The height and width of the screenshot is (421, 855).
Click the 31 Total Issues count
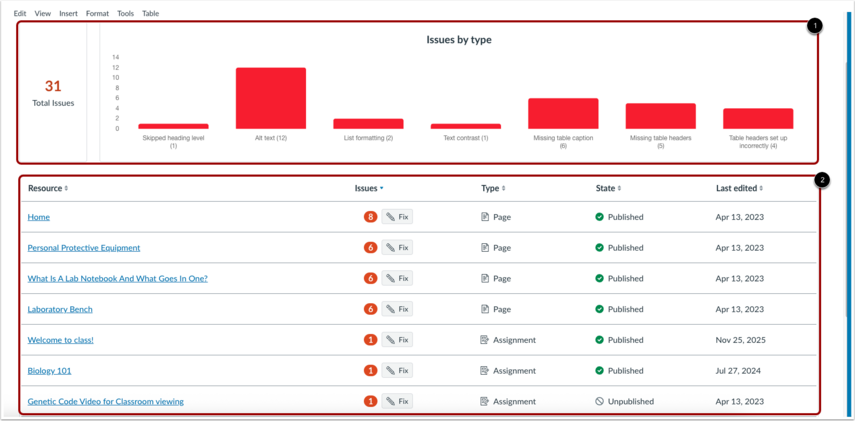53,86
